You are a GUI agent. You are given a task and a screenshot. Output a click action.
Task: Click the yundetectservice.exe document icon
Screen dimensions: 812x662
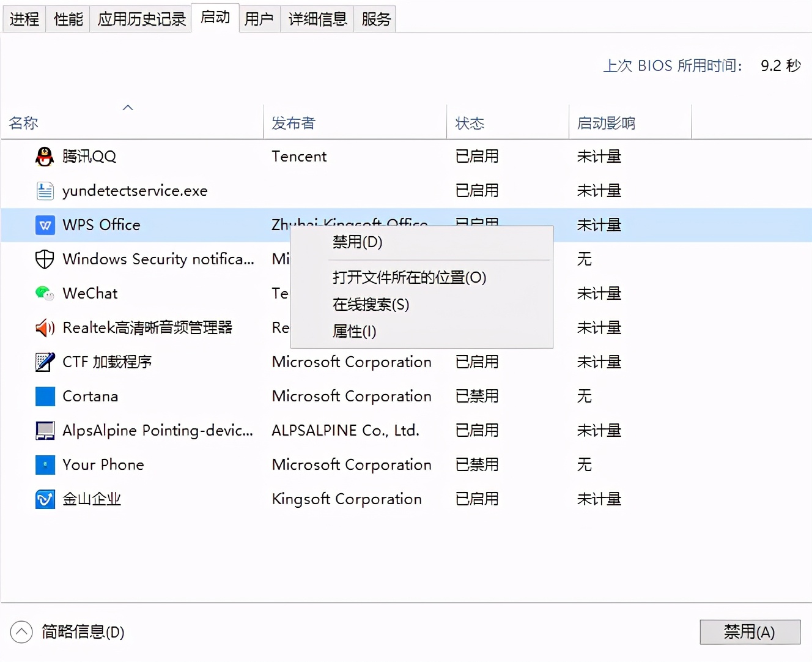[x=45, y=190]
